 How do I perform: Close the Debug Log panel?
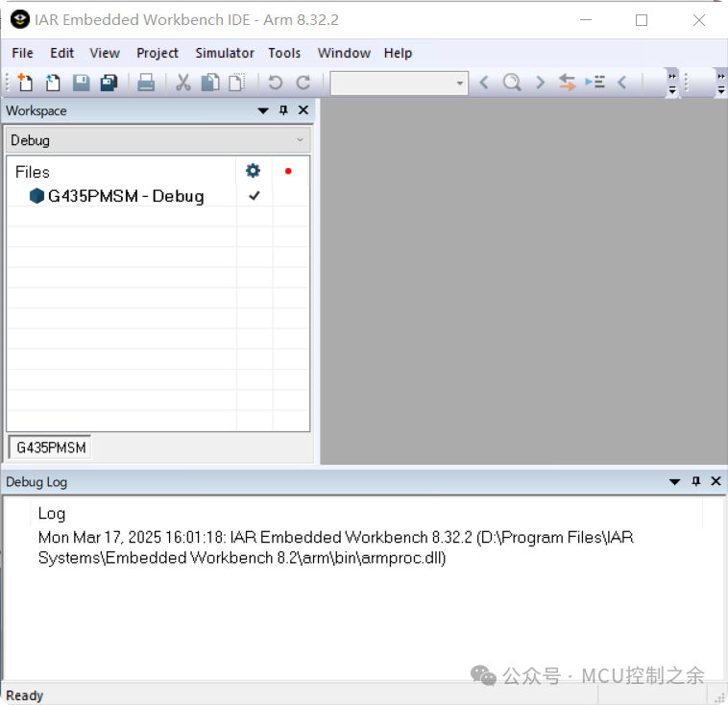click(x=716, y=481)
